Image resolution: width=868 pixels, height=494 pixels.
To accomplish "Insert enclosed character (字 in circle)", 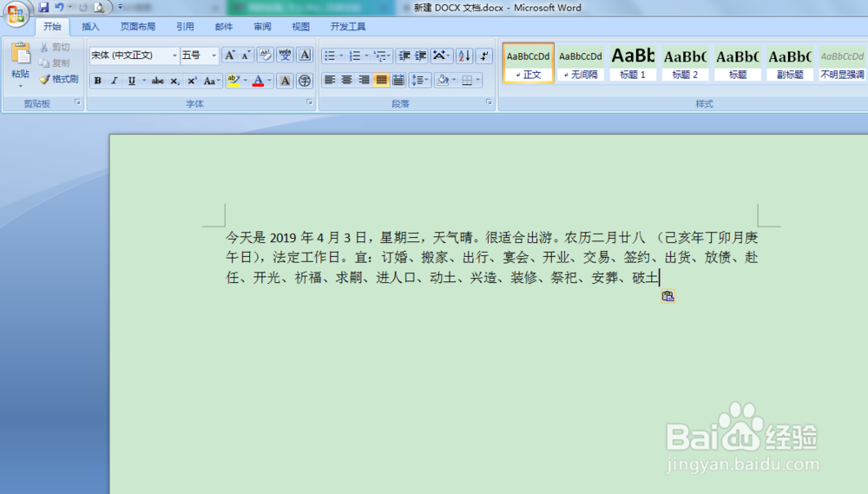I will pyautogui.click(x=305, y=81).
